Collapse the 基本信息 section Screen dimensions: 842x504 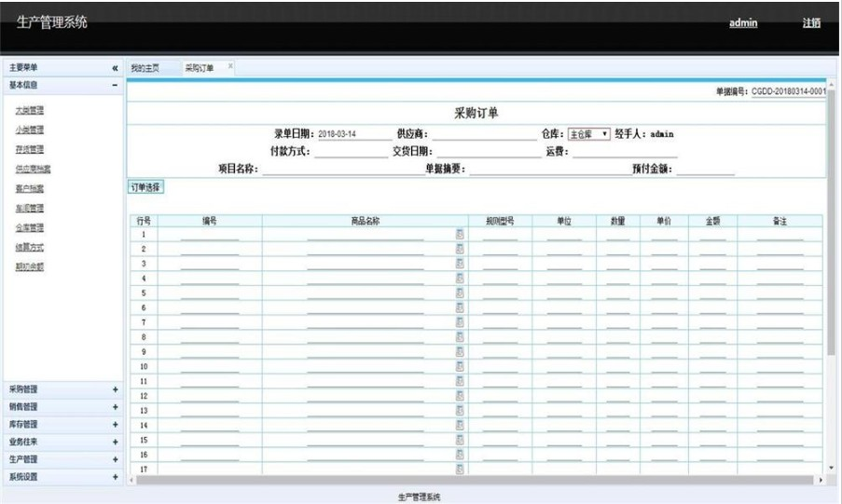115,85
